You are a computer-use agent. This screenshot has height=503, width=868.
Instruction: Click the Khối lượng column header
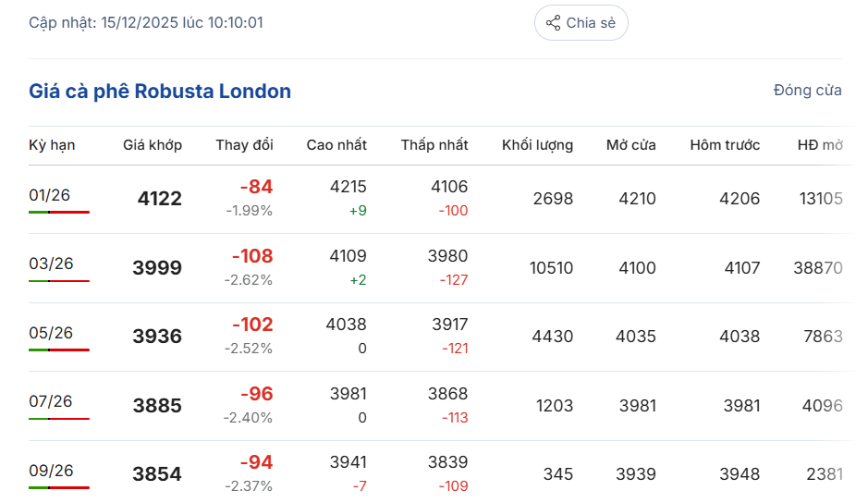tap(537, 144)
